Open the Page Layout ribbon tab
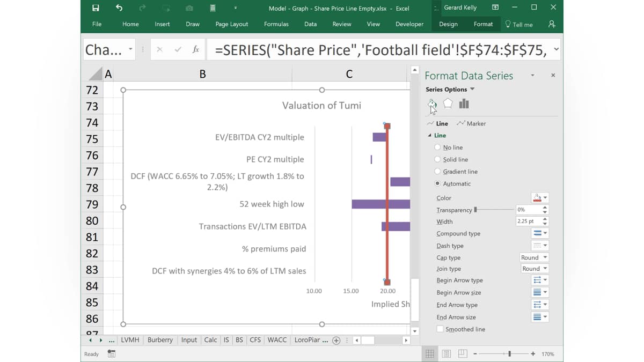Image resolution: width=644 pixels, height=362 pixels. 232,24
